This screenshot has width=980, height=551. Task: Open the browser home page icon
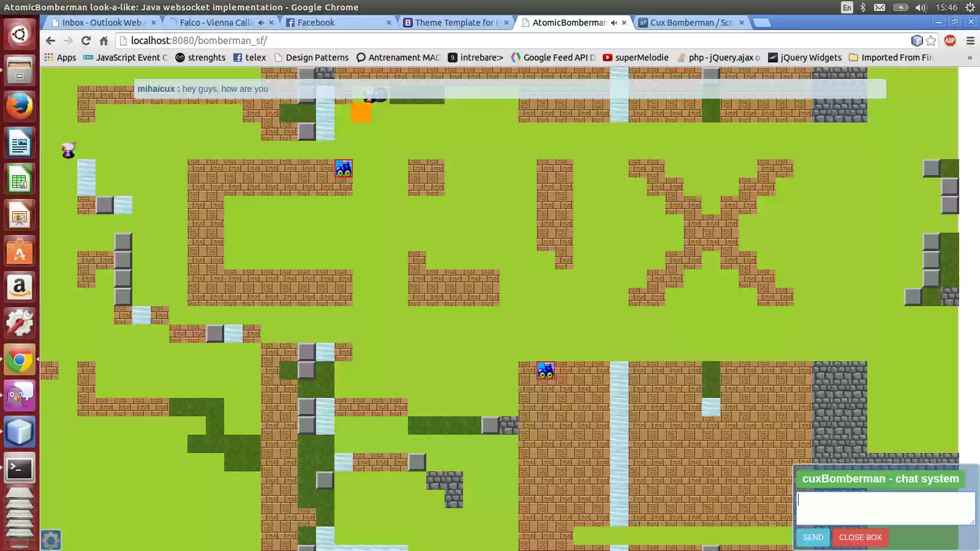pos(102,40)
